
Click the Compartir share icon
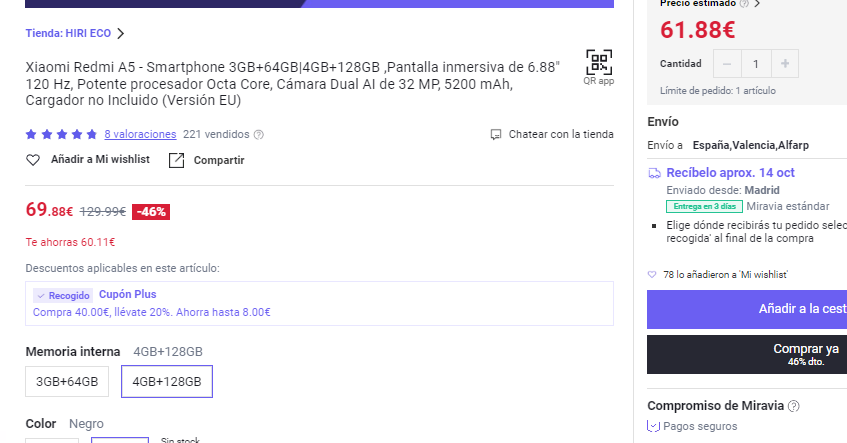click(x=177, y=160)
